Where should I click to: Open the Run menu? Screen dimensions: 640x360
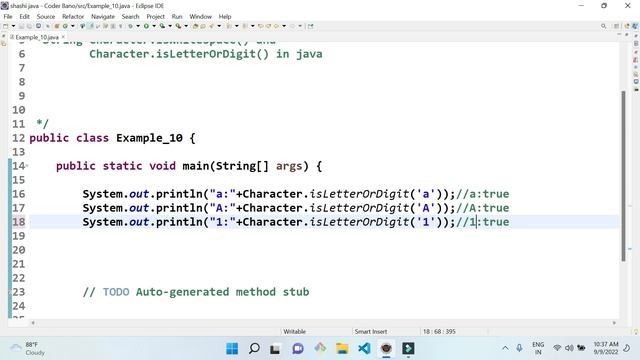coord(177,16)
